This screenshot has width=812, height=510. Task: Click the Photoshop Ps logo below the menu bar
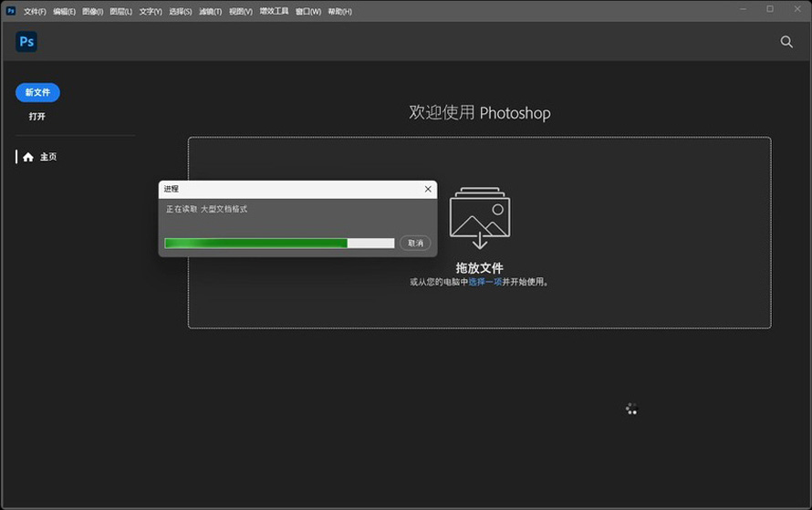tap(26, 42)
